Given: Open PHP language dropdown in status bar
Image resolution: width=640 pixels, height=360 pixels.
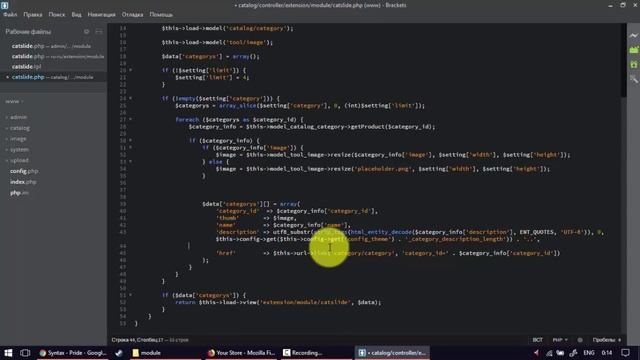Looking at the screenshot, I should (560, 340).
